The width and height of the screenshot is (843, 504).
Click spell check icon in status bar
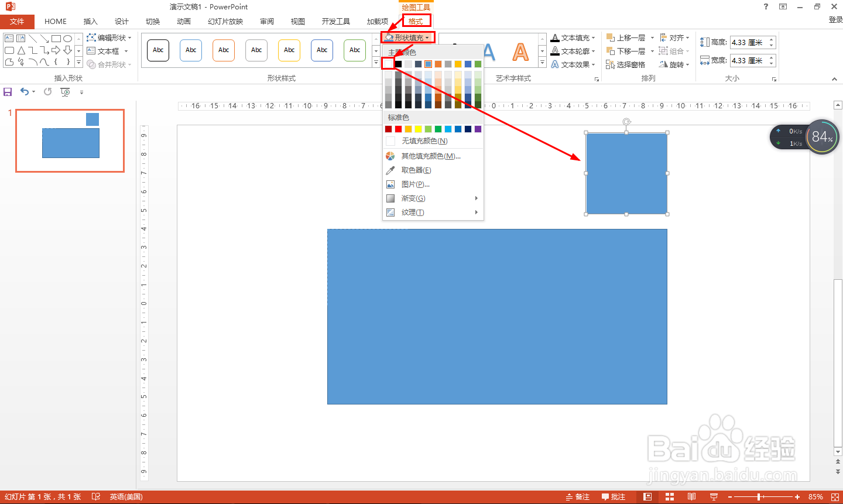point(96,497)
